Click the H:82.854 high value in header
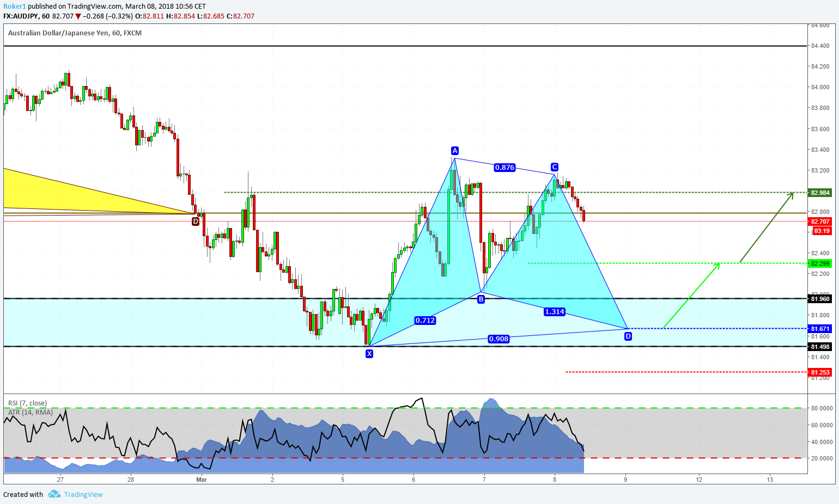The image size is (839, 504). coord(181,16)
